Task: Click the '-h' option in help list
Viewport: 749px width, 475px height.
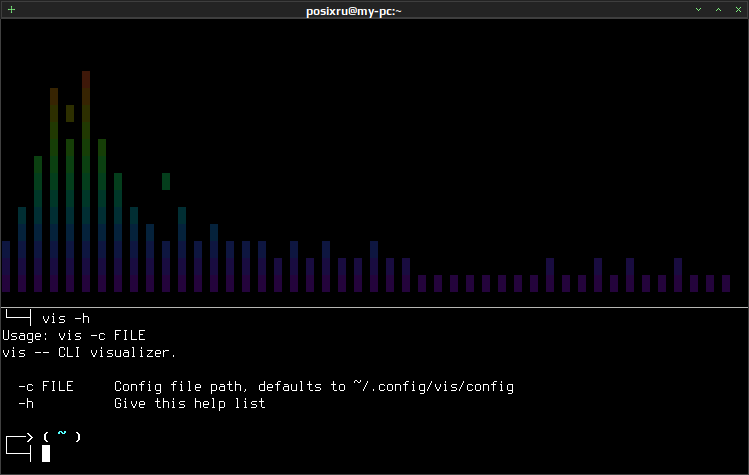Action: (26, 403)
